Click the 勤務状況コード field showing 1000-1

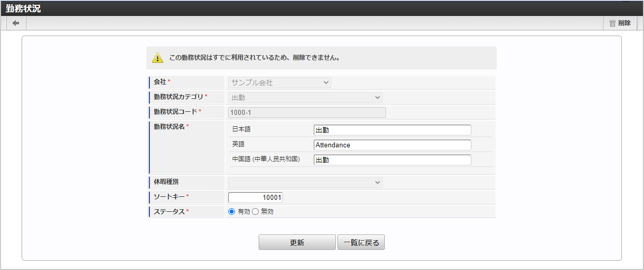point(307,112)
